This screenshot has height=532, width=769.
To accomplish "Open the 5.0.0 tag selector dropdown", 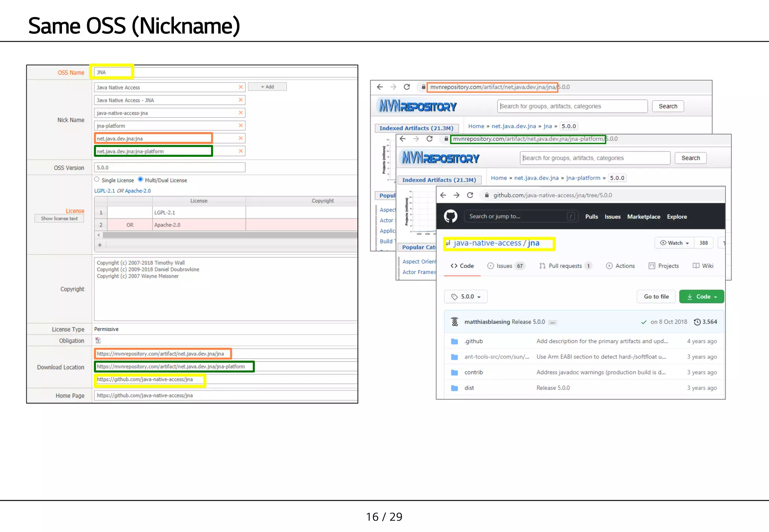I will coord(466,296).
